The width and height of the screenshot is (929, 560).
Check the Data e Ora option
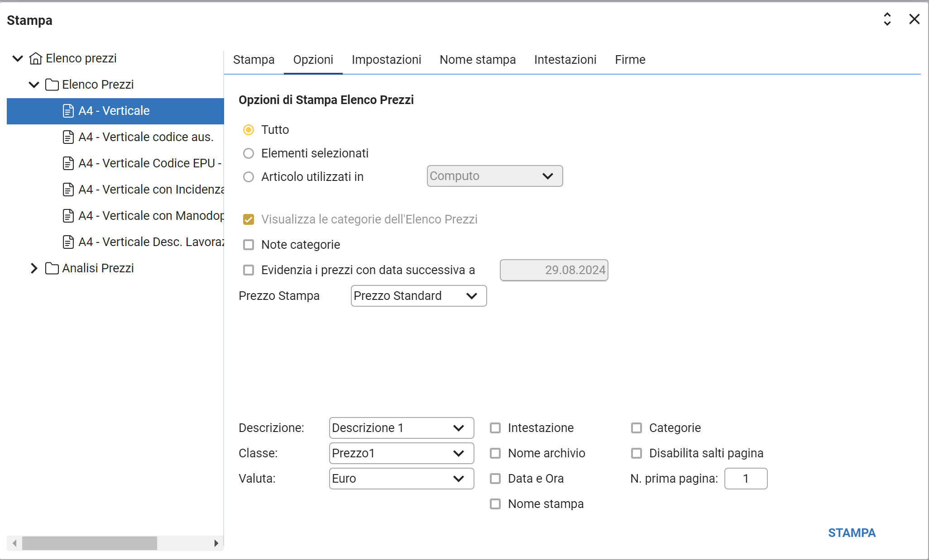[x=495, y=479]
